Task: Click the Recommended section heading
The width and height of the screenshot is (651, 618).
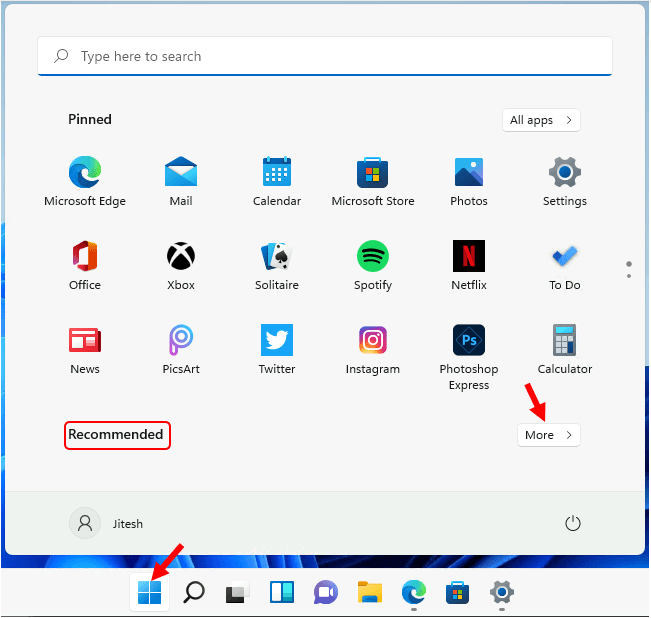Action: (116, 435)
